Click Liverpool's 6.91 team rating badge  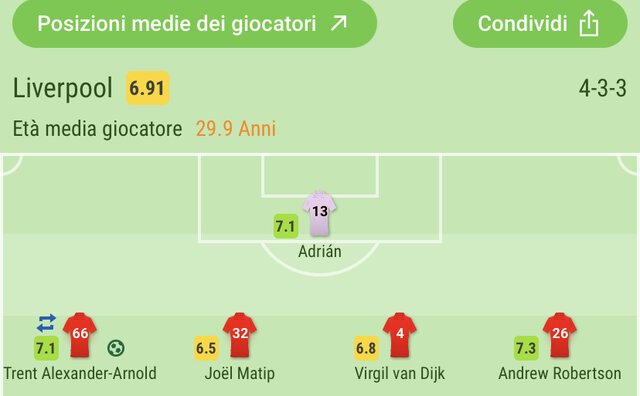[x=147, y=88]
